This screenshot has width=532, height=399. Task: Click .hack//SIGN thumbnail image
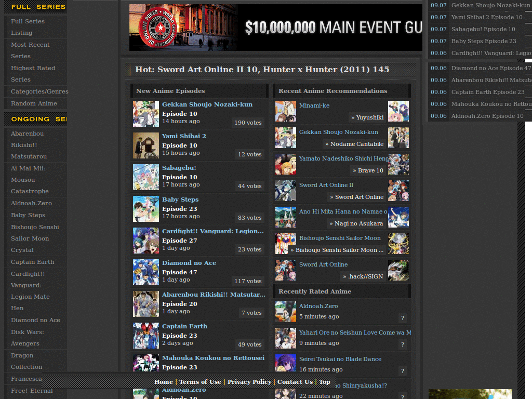pyautogui.click(x=398, y=270)
